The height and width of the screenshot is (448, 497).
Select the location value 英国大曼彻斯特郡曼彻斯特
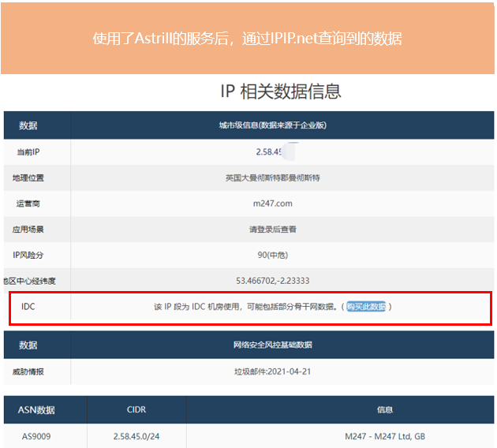pos(273,177)
